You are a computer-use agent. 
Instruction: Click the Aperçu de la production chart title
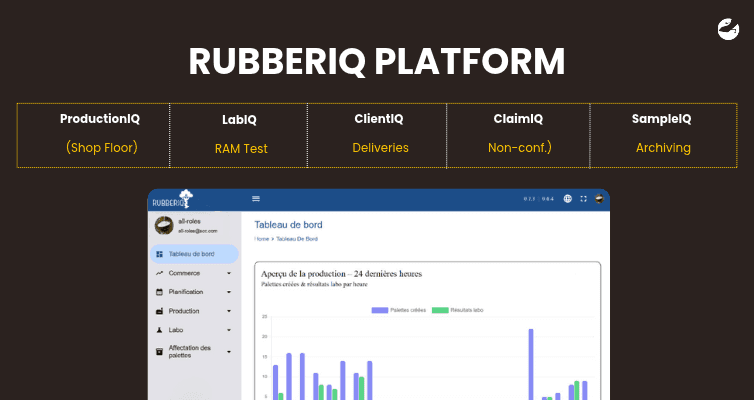(341, 274)
